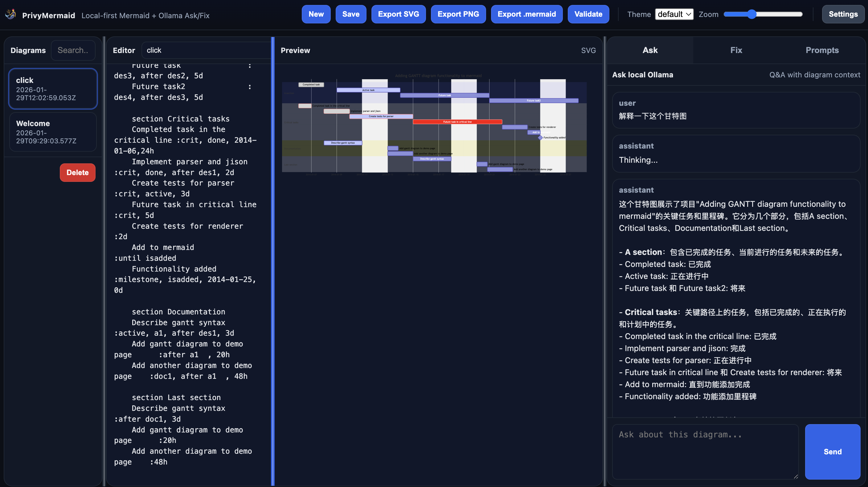Adjust the Zoom slider
Screen dimensions: 868x487
(x=752, y=14)
